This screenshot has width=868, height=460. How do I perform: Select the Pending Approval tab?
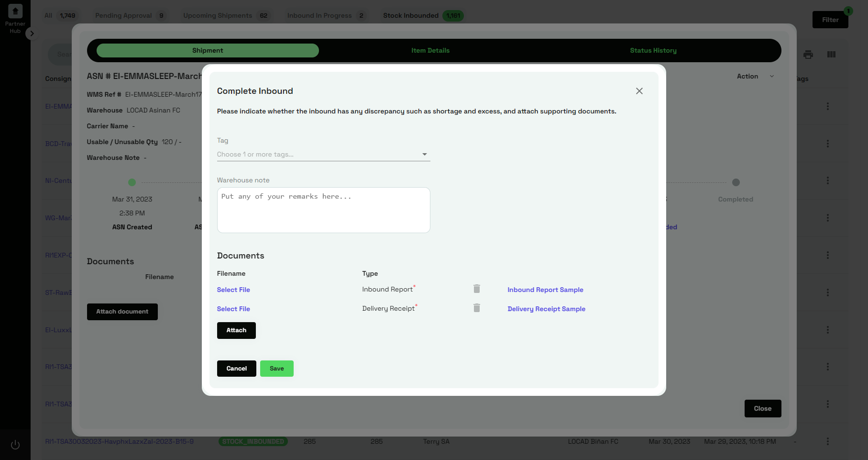tap(131, 15)
